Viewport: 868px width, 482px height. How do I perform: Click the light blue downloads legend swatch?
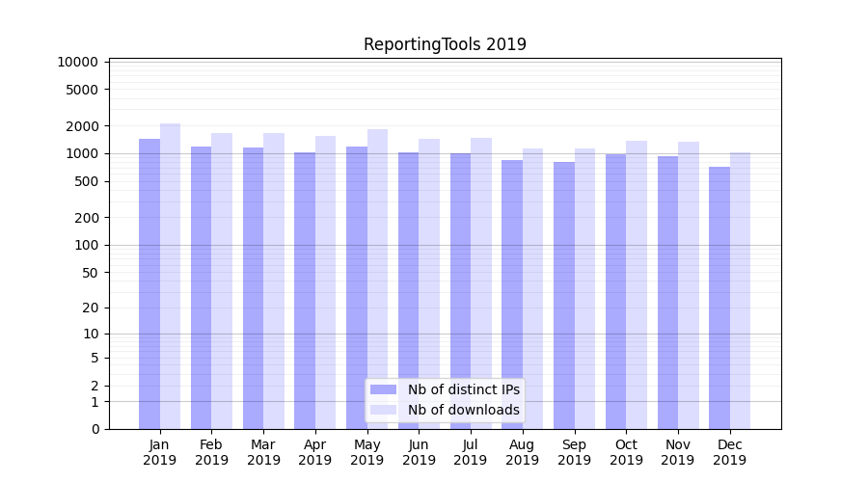[x=383, y=410]
